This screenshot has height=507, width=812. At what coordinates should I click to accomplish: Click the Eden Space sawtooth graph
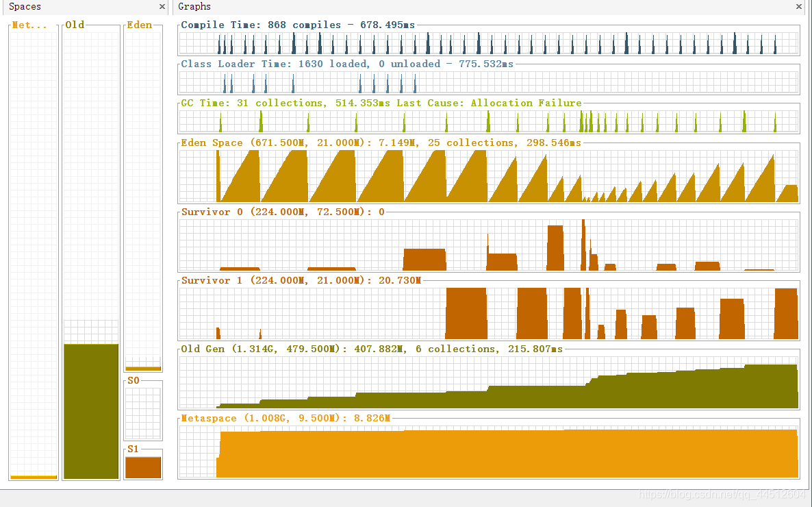coord(488,176)
